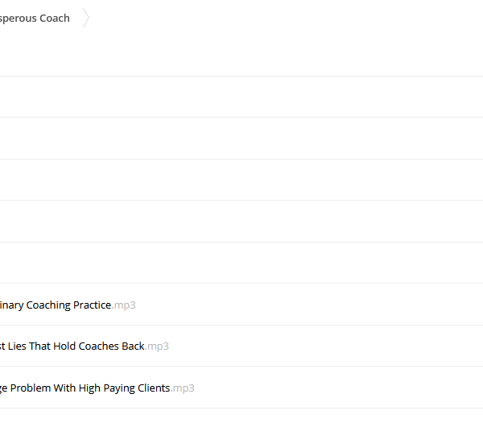This screenshot has width=483, height=448.
Task: Select the first empty list row under the breadcrumb
Action: [x=242, y=97]
